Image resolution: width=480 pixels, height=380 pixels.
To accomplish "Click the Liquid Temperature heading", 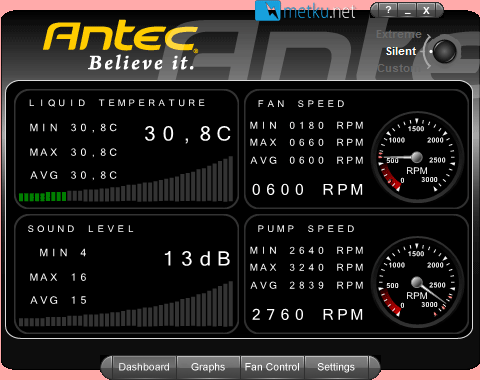I will click(117, 103).
